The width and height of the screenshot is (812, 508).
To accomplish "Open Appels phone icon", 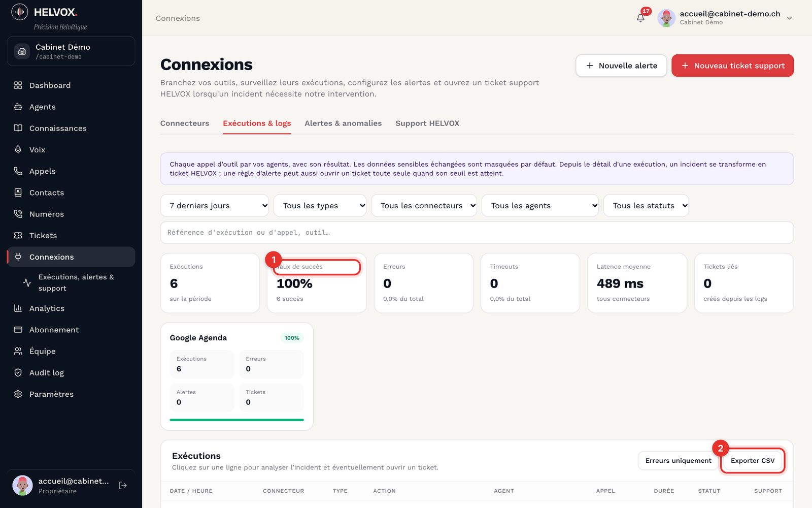I will tap(18, 171).
